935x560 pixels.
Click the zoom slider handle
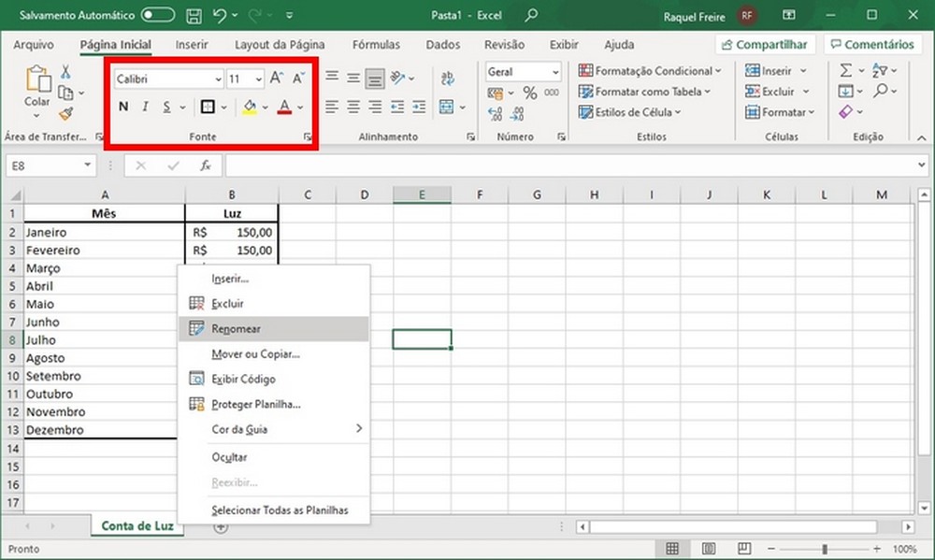point(825,549)
